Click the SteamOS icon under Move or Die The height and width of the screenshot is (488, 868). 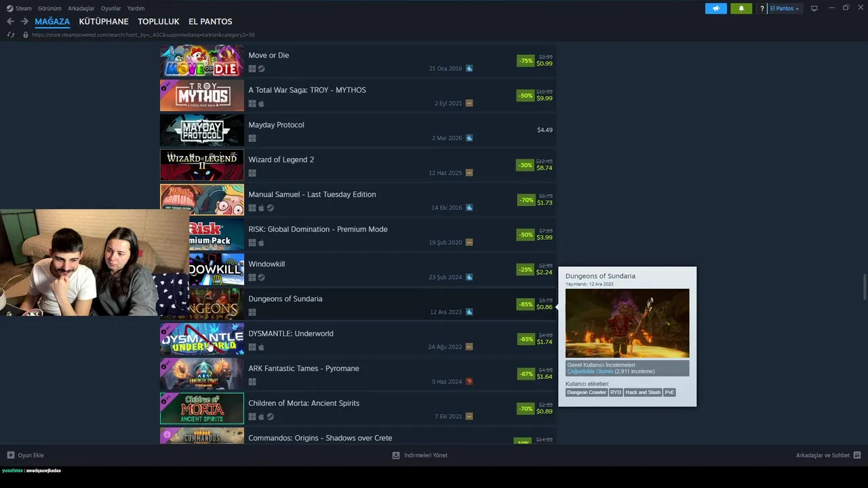click(x=261, y=68)
